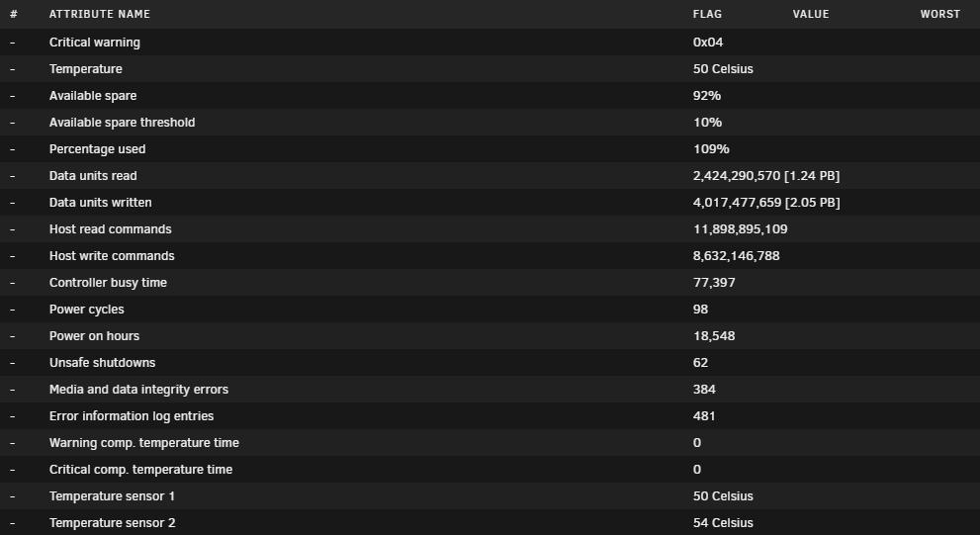Select the Percentage used row
The image size is (980, 535).
coord(490,148)
